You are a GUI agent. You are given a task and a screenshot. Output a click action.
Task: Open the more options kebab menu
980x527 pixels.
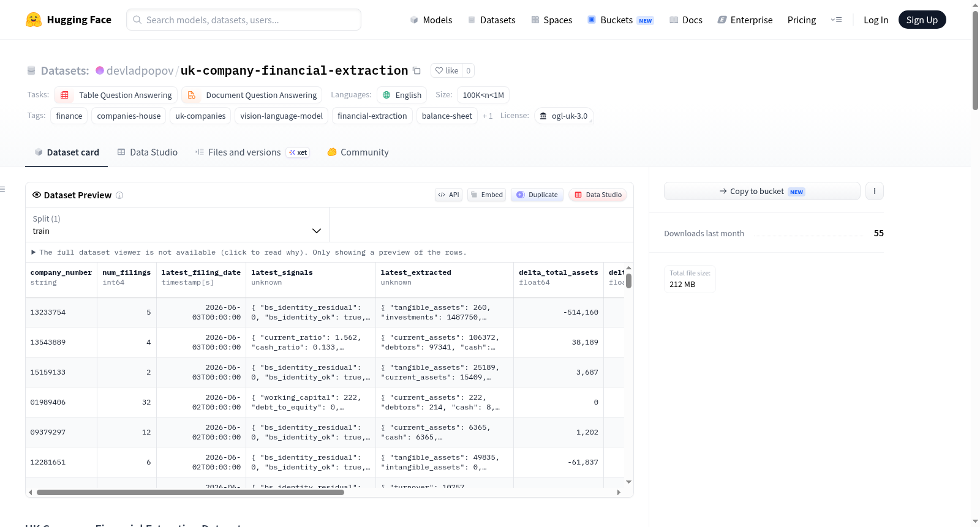(874, 191)
